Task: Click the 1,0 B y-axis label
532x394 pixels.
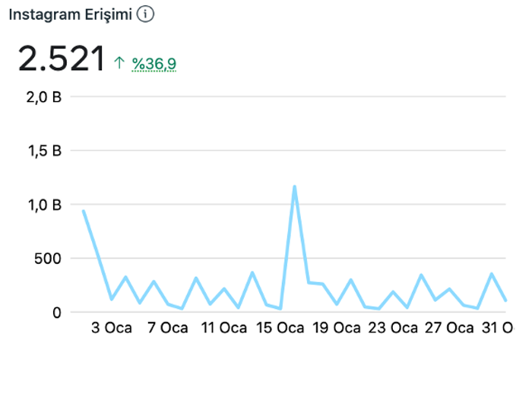Action: [x=44, y=205]
